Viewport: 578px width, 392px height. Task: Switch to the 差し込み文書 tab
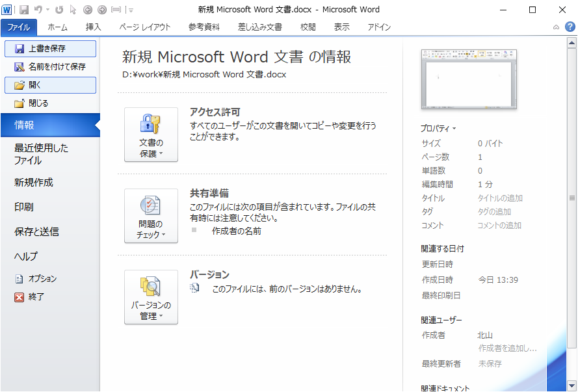coord(260,27)
